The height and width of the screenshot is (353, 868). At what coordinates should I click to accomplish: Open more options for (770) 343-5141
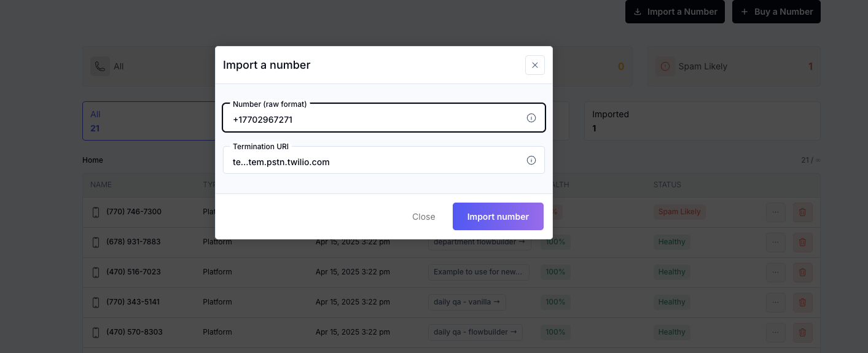click(x=775, y=303)
